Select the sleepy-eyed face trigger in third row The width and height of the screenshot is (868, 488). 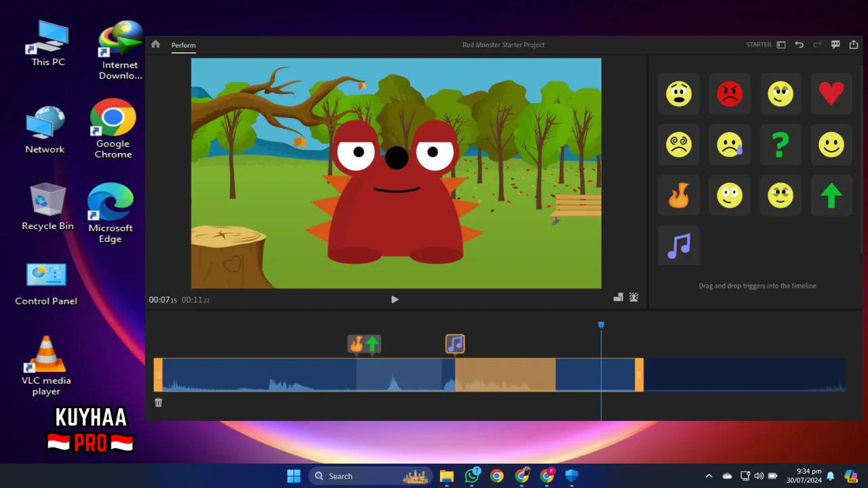coord(781,195)
